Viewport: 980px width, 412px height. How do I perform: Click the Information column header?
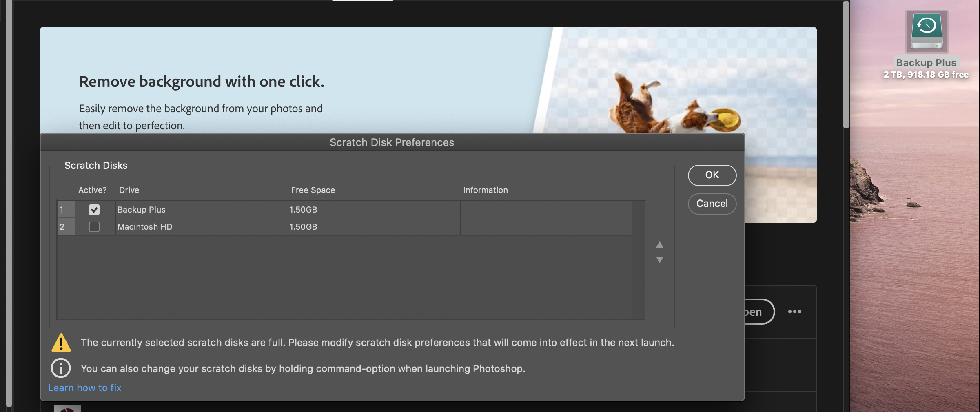[x=485, y=190]
